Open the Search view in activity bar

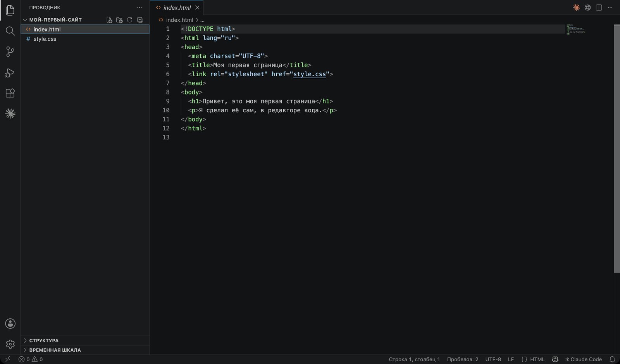coord(10,31)
